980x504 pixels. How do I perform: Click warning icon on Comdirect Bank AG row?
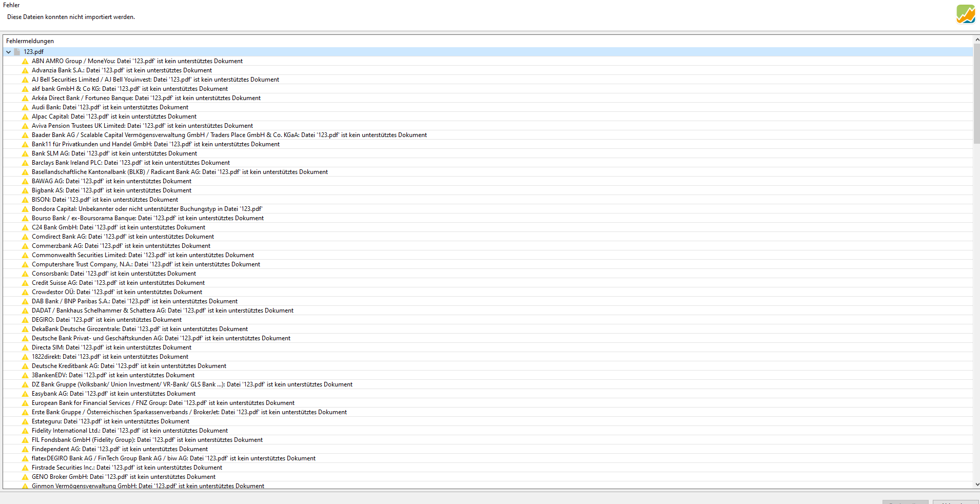[25, 237]
